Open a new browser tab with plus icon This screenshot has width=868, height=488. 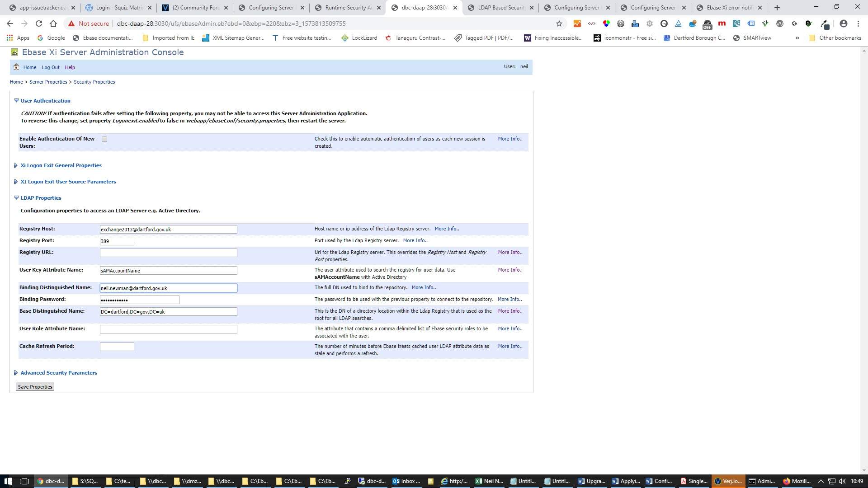pos(777,8)
